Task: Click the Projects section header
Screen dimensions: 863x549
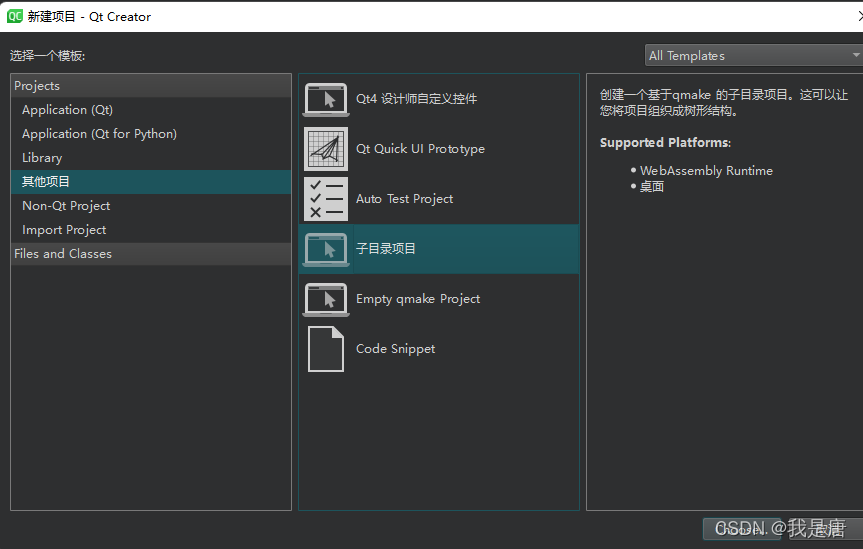Action: [151, 86]
